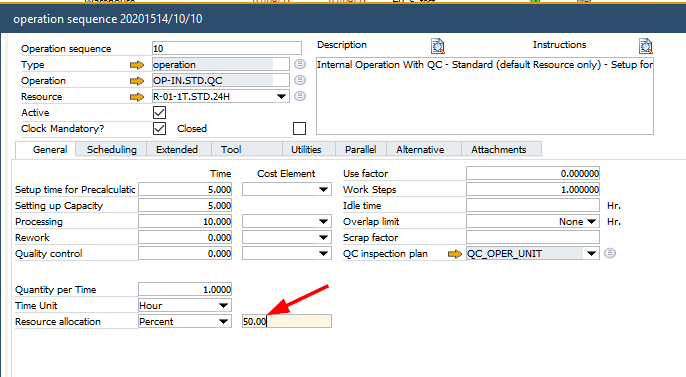Open chooser icon beside Type field
The height and width of the screenshot is (377, 686).
pyautogui.click(x=300, y=64)
